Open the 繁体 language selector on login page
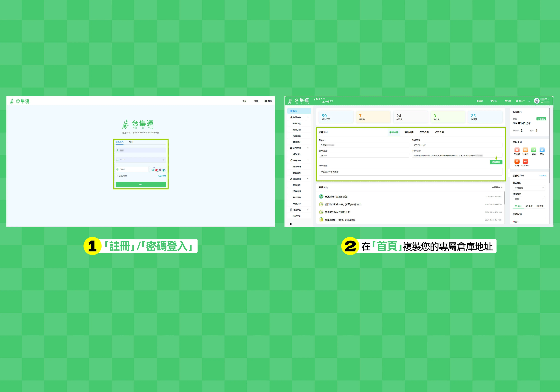560x392 pixels. tap(268, 101)
